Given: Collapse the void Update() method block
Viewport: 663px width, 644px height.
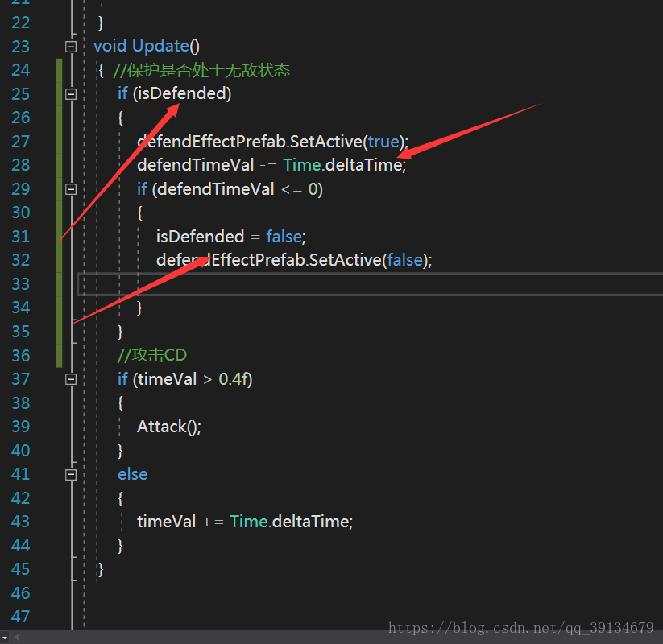Looking at the screenshot, I should tap(71, 46).
